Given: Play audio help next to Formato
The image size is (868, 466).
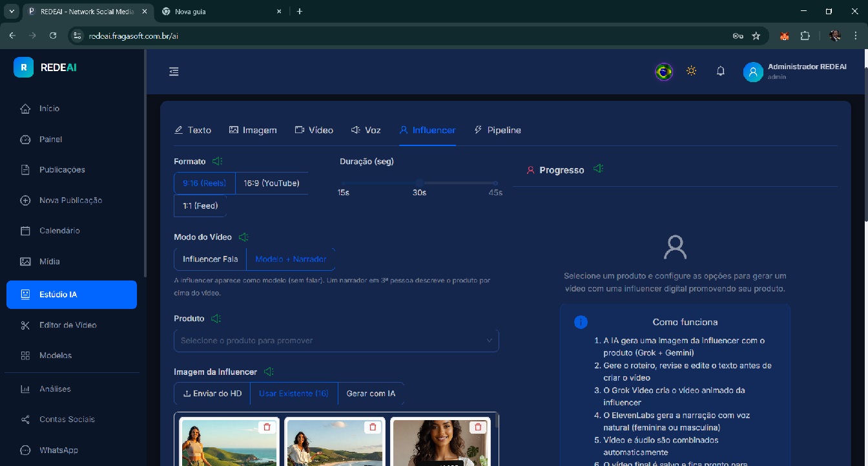Looking at the screenshot, I should coord(218,161).
